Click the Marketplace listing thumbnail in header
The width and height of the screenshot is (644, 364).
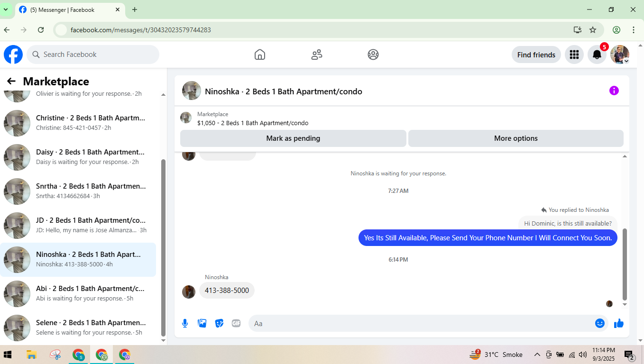click(x=186, y=118)
